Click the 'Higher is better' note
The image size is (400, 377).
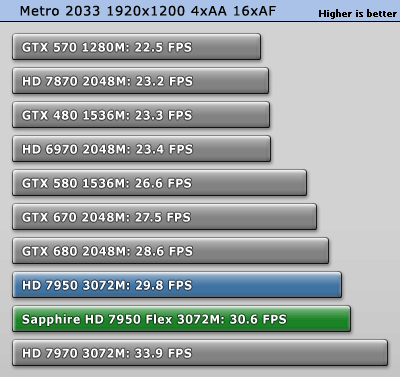pos(357,14)
